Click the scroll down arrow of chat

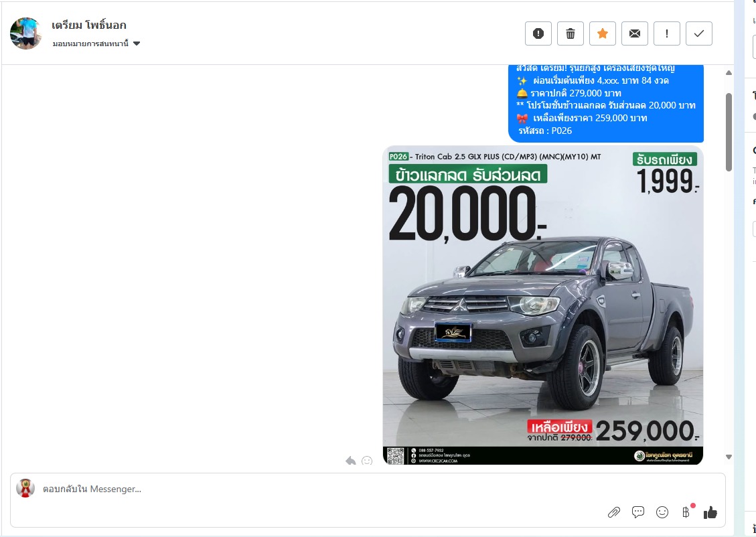click(x=729, y=457)
